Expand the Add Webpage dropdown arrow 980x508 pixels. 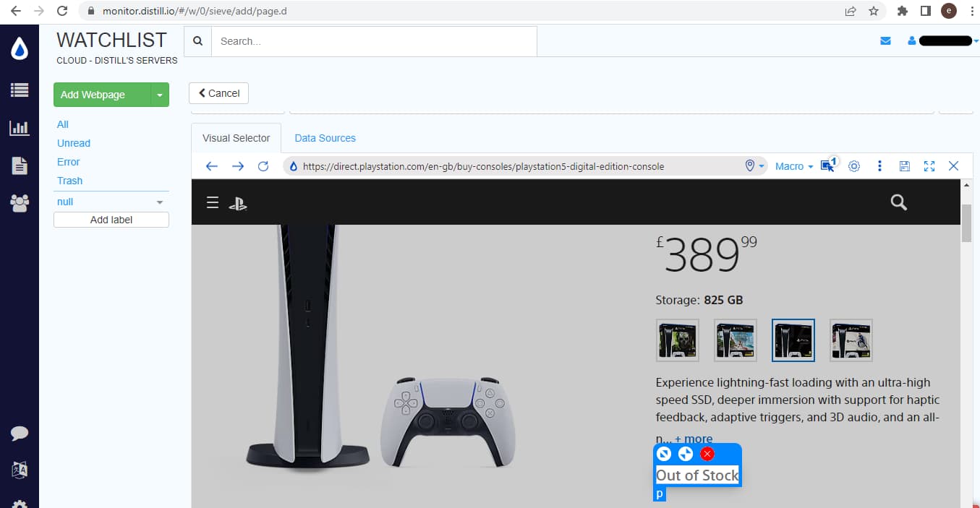pos(161,95)
